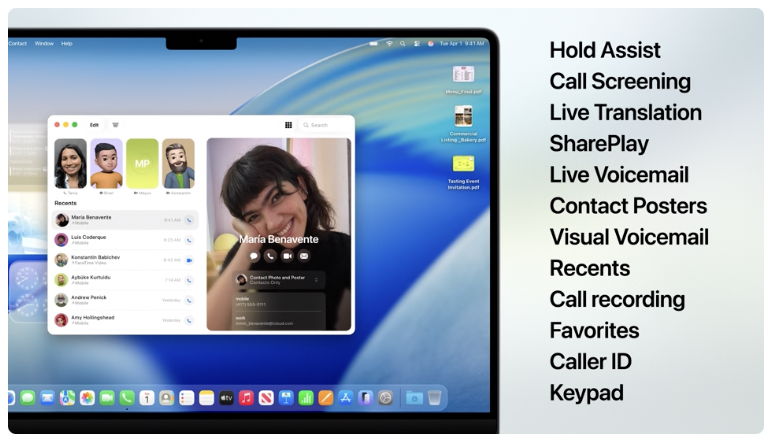Start FaceTime video with Maria Benavente
Image resolution: width=772 pixels, height=442 pixels.
click(287, 256)
